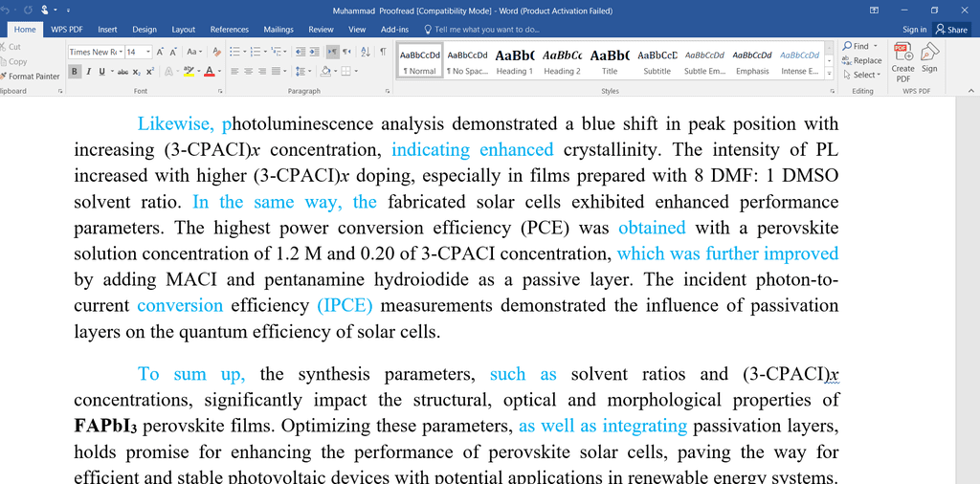Toggle Superscript formatting
Image resolution: width=980 pixels, height=484 pixels.
pos(149,71)
